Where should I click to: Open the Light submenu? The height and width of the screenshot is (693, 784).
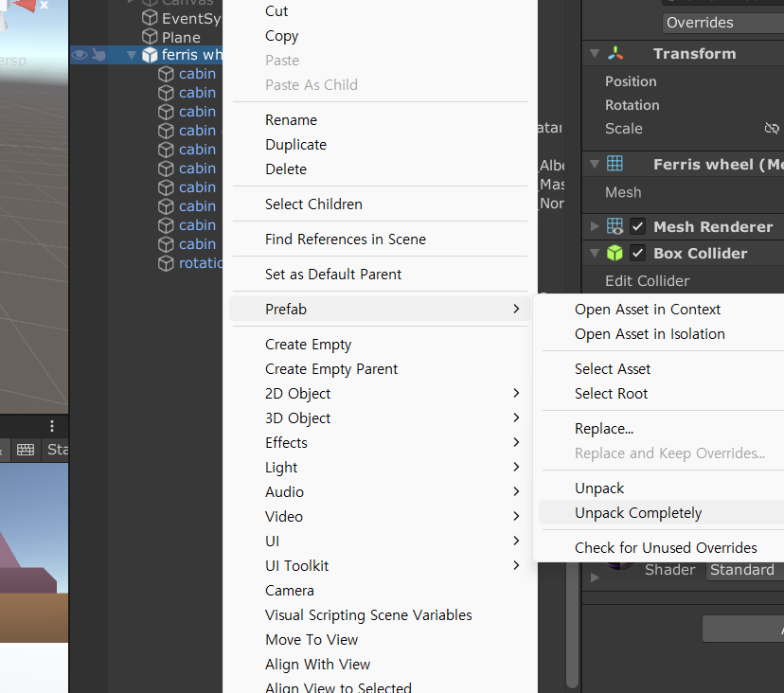(x=380, y=467)
